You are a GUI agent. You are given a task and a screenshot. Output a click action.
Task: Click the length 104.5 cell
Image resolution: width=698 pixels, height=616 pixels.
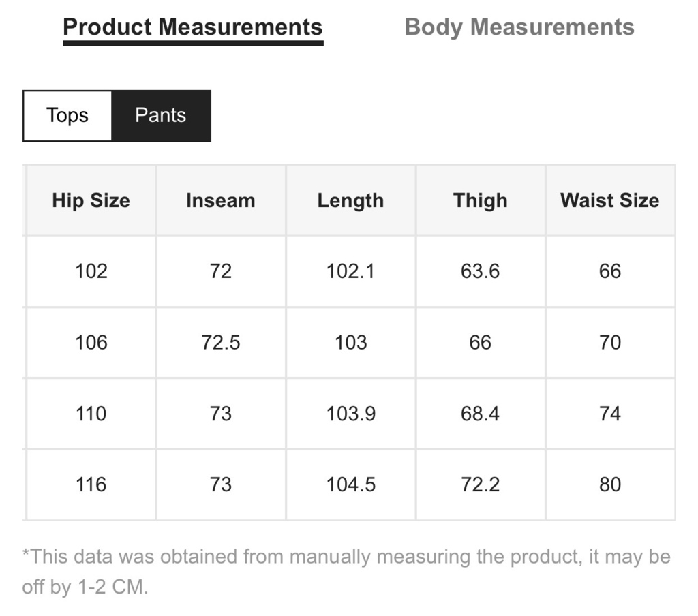click(x=351, y=484)
